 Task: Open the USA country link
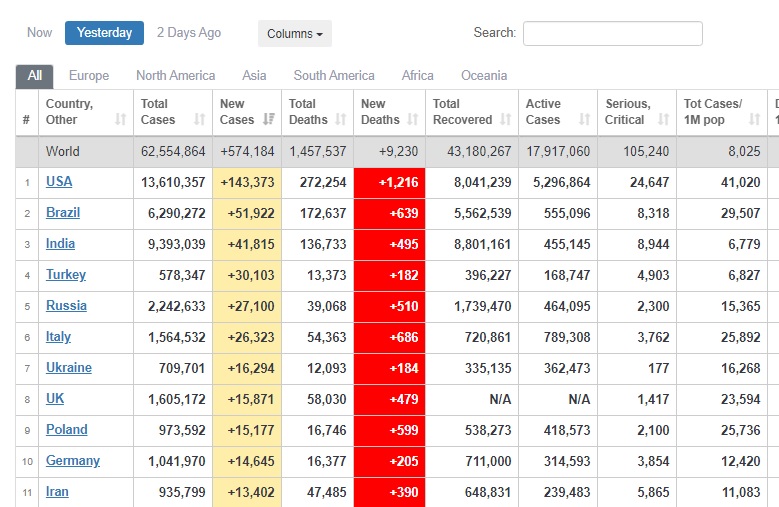pos(59,182)
